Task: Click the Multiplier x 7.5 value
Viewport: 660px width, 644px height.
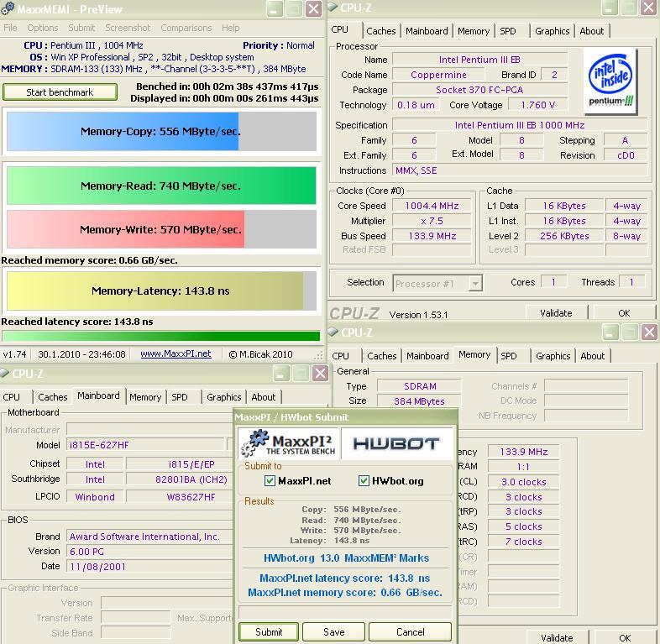Action: tap(432, 221)
